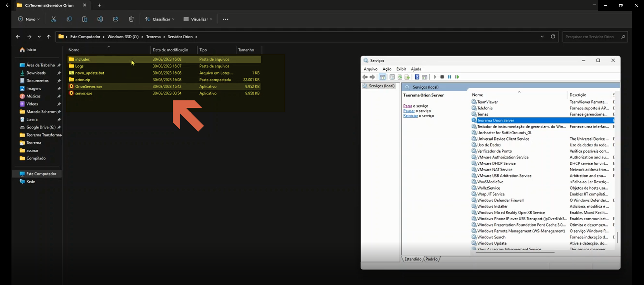
Task: Click the Share icon in Explorer toolbar
Action: pos(116,19)
